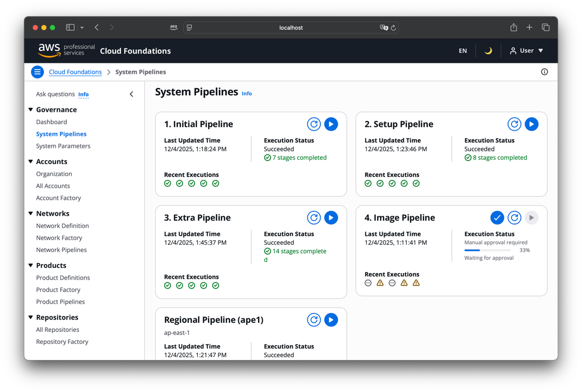Open the User account dropdown
This screenshot has height=392, width=582.
click(x=526, y=51)
